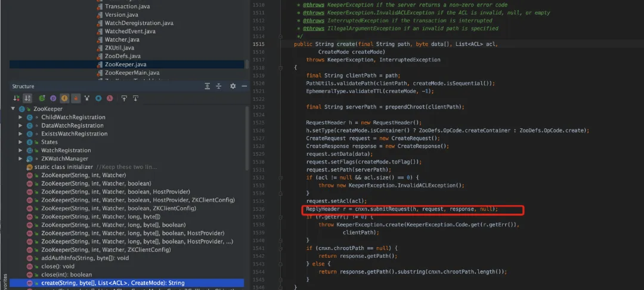The height and width of the screenshot is (290, 644).
Task: Enable Autoscroll from Source in Structure
Action: [x=135, y=98]
